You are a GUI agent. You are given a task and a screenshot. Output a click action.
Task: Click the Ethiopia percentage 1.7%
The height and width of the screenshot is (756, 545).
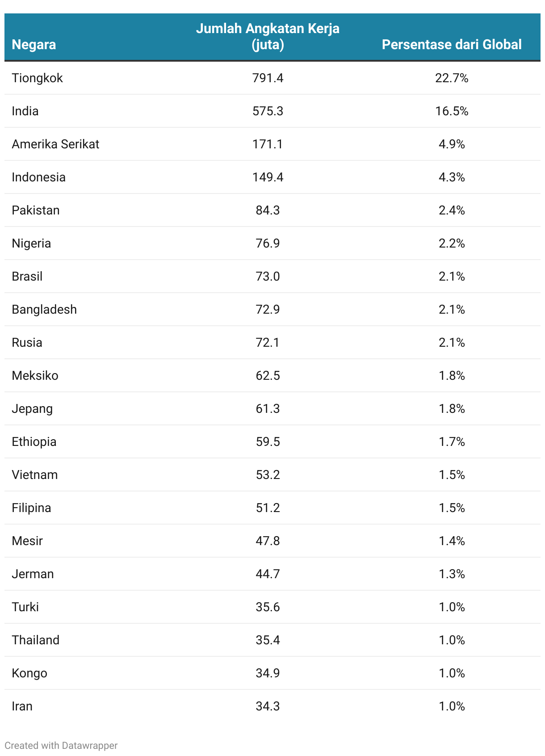pos(452,442)
